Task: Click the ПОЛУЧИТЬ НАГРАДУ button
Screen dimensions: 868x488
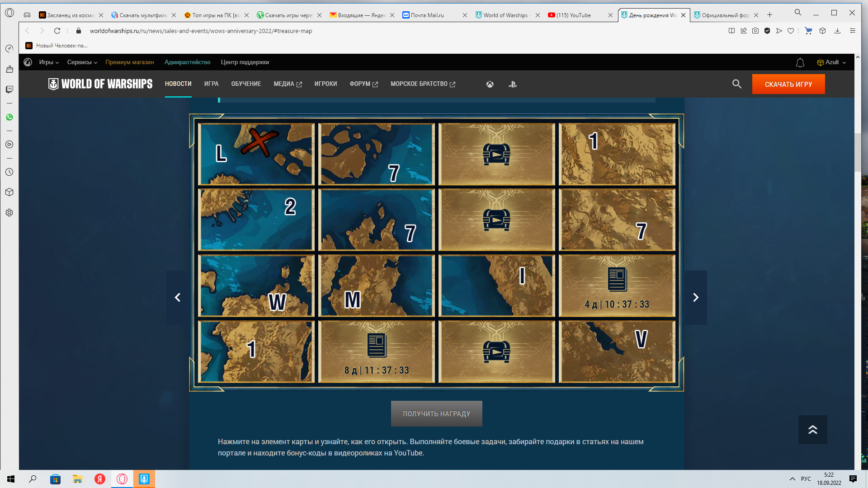Action: (437, 414)
